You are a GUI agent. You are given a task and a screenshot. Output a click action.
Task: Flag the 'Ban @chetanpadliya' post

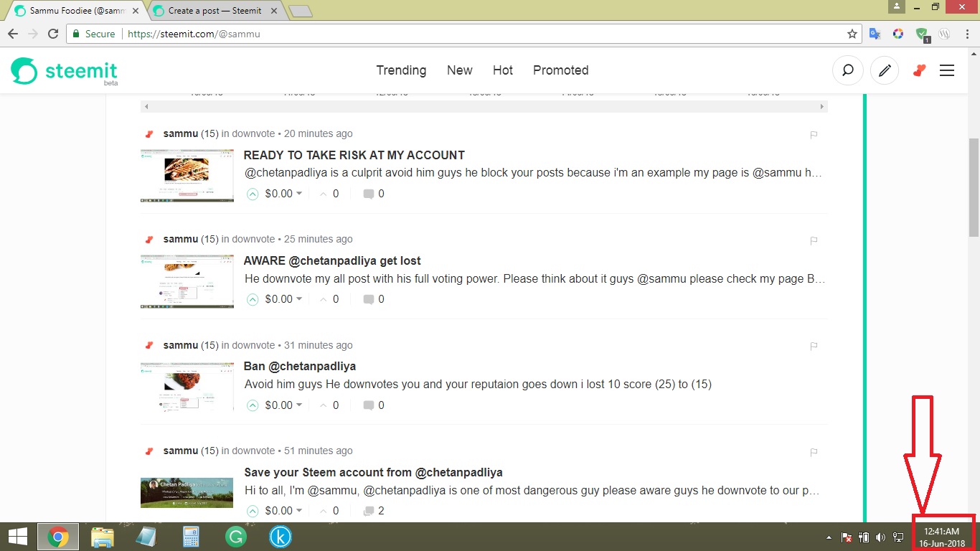814,346
